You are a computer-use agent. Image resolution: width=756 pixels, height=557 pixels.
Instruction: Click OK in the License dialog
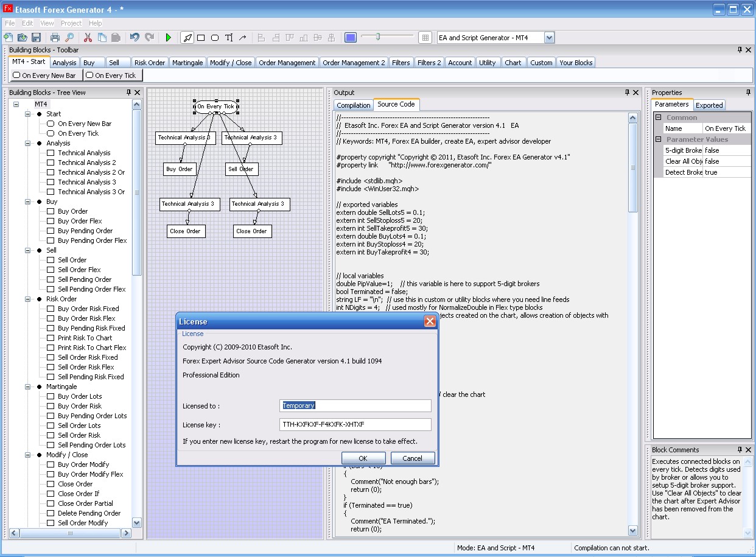[x=363, y=458]
